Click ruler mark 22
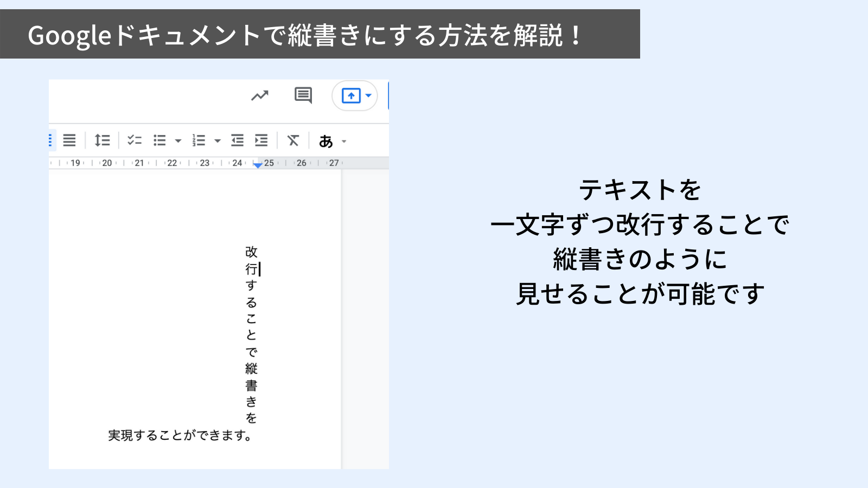Image resolution: width=868 pixels, height=488 pixels. point(172,163)
